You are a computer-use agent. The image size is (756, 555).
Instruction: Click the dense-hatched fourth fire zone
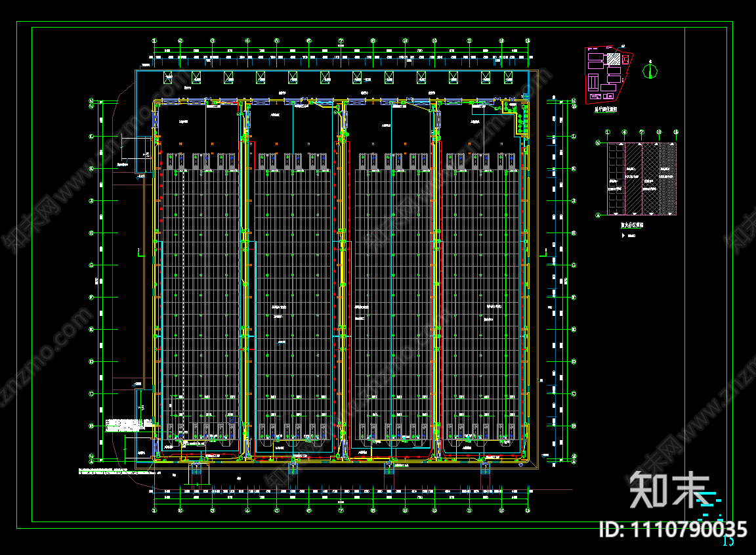[667, 178]
